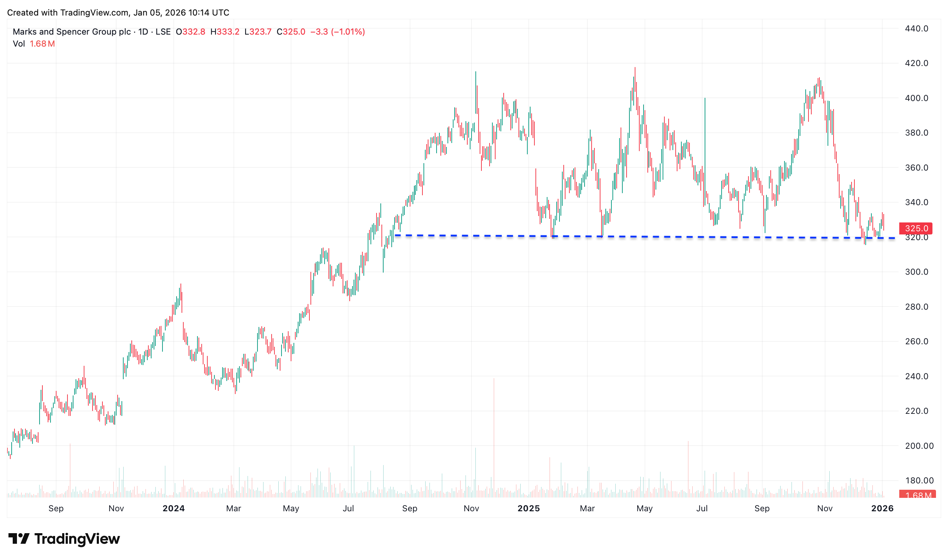
Task: Click the tallest red volume spike bar
Action: click(494, 438)
